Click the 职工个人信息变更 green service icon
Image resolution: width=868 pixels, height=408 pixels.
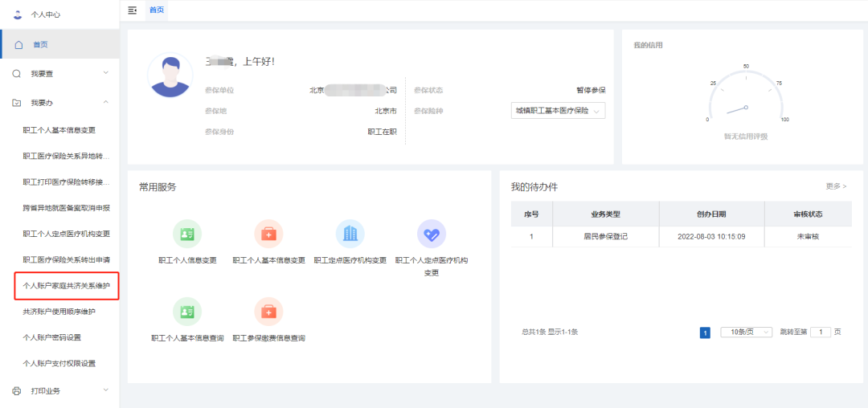(187, 234)
